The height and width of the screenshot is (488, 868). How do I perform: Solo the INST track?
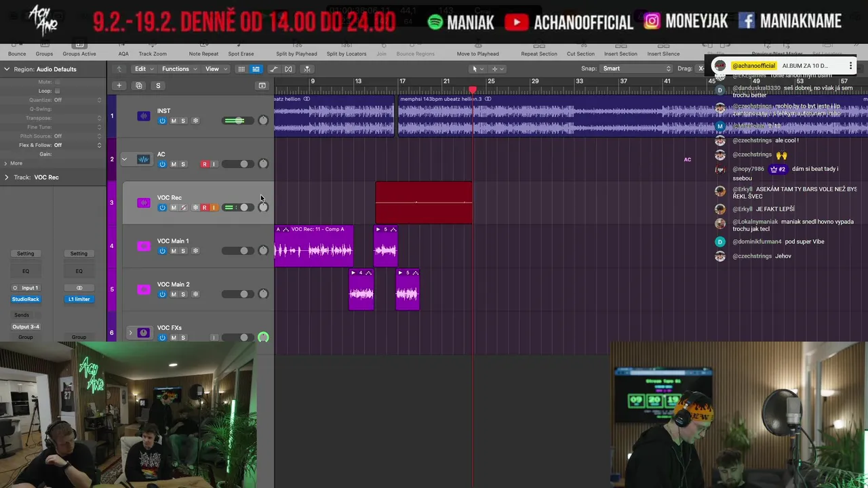click(x=182, y=121)
